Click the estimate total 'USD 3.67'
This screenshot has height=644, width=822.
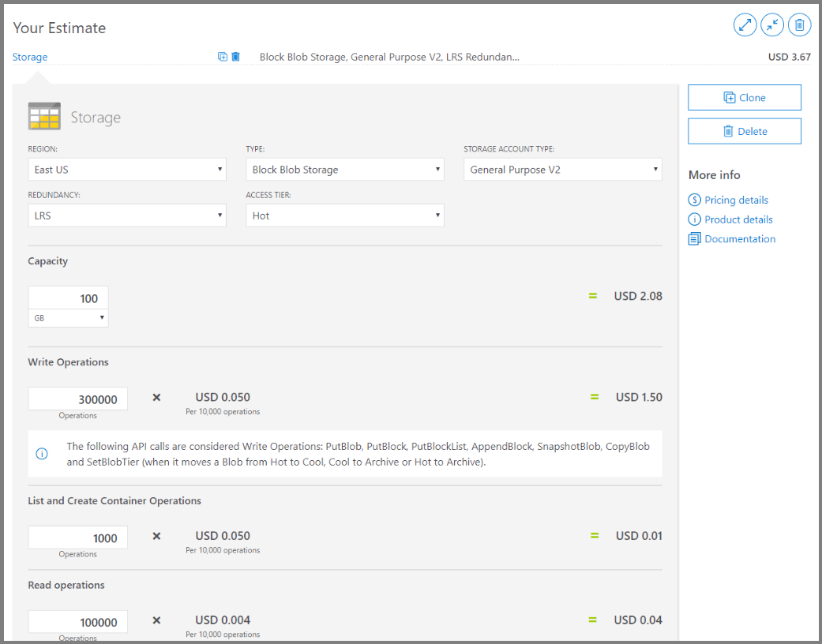(x=790, y=57)
